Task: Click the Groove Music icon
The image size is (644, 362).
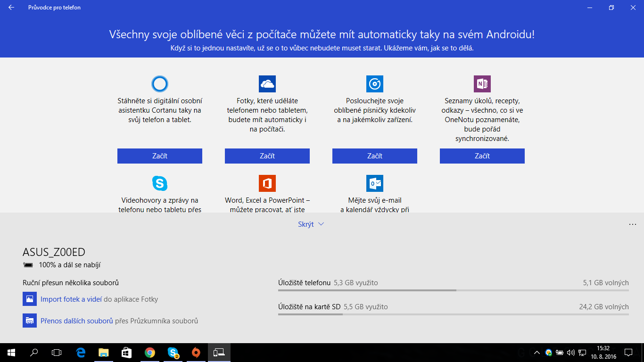Action: pyautogui.click(x=375, y=84)
